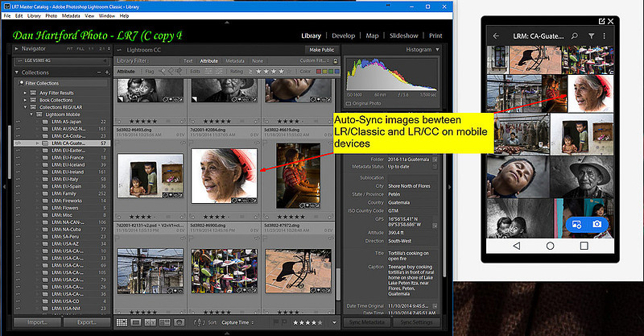Image resolution: width=644 pixels, height=336 pixels.
Task: Toggle sync for LRM: CA-Costa collection
Action: click(x=18, y=135)
